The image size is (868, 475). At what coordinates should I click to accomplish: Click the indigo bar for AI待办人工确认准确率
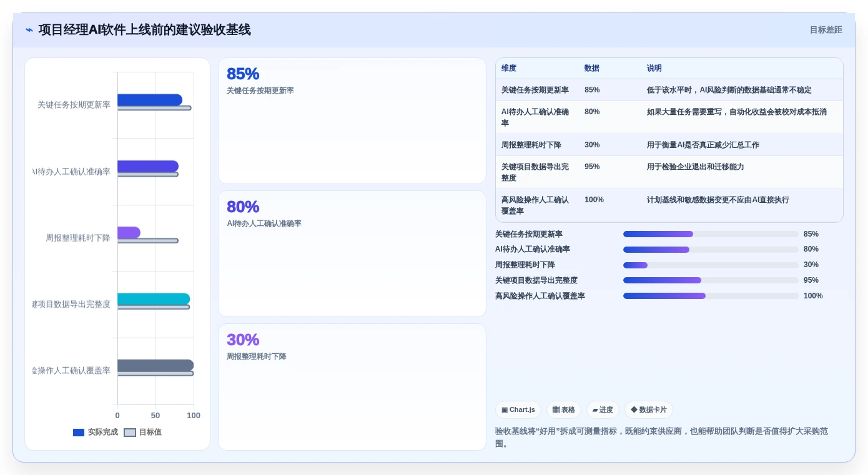point(148,166)
